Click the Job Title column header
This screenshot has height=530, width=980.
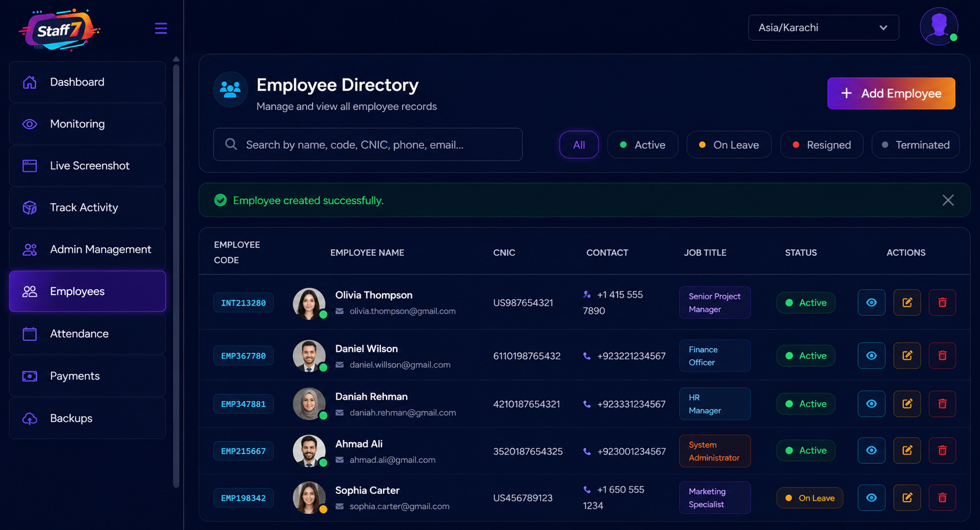pos(705,252)
